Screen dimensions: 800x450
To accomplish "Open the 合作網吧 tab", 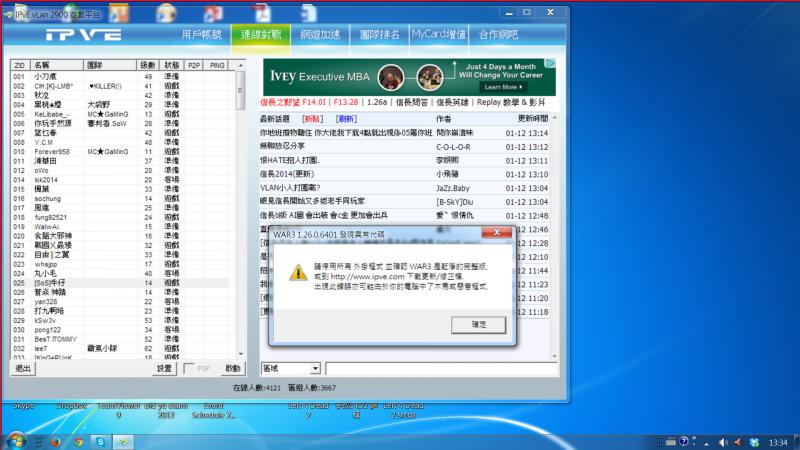I will coord(498,35).
